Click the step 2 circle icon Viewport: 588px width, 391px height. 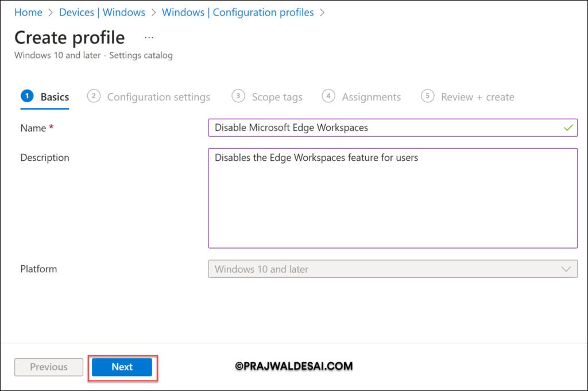point(94,96)
